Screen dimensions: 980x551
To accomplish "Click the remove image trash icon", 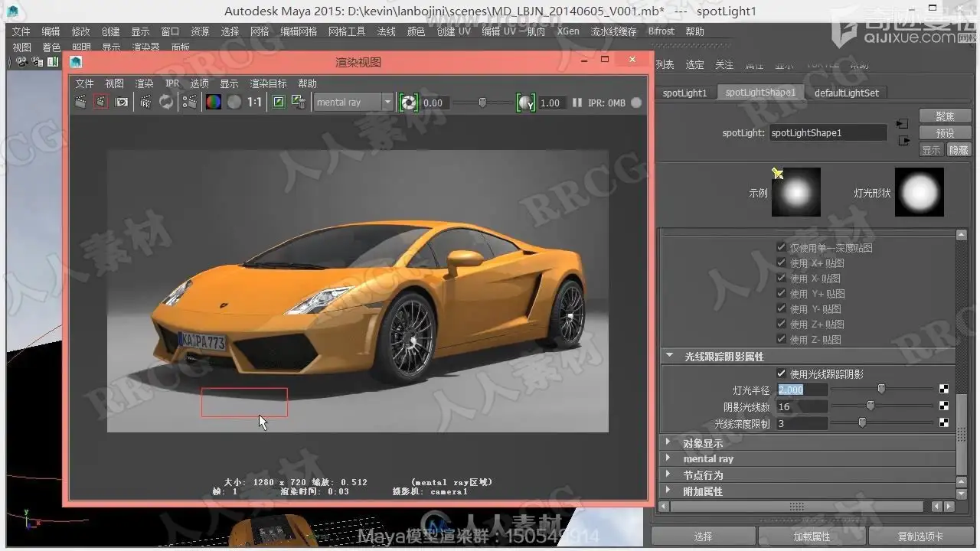I will click(x=299, y=102).
